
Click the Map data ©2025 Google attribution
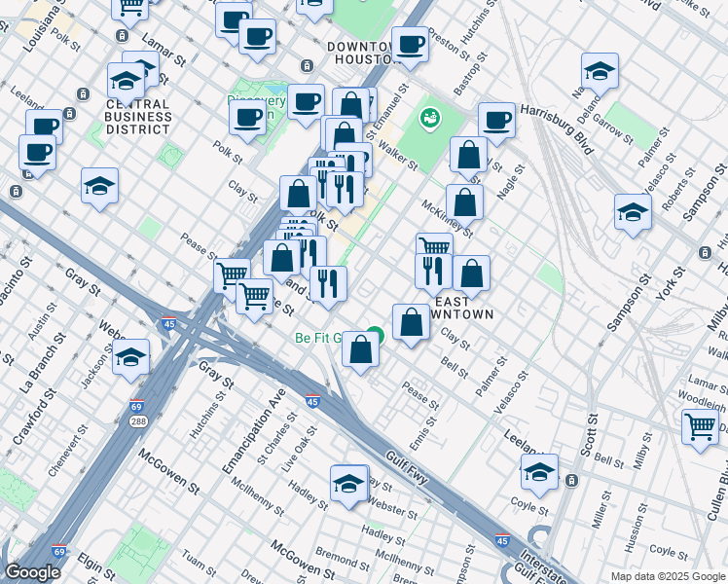(669, 576)
